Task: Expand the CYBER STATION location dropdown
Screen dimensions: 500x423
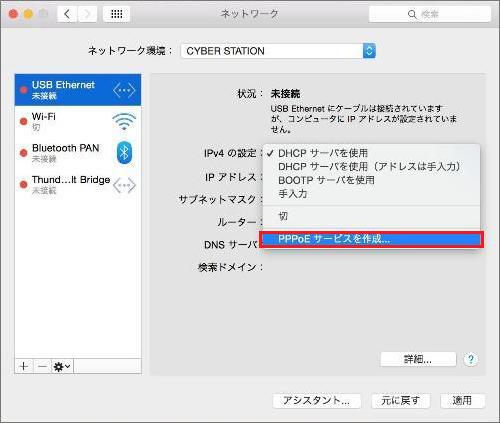Action: coord(369,51)
